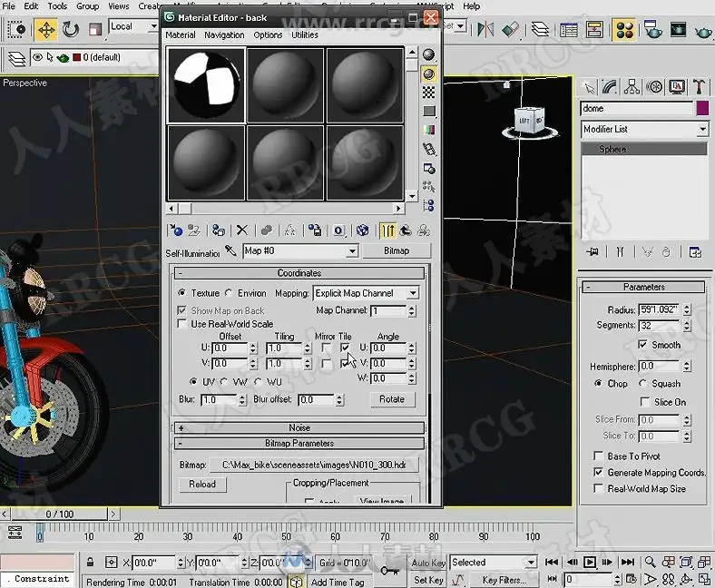Click Reset Map/Mtl (X) icon
Screen dimensions: 715x588
(x=242, y=230)
